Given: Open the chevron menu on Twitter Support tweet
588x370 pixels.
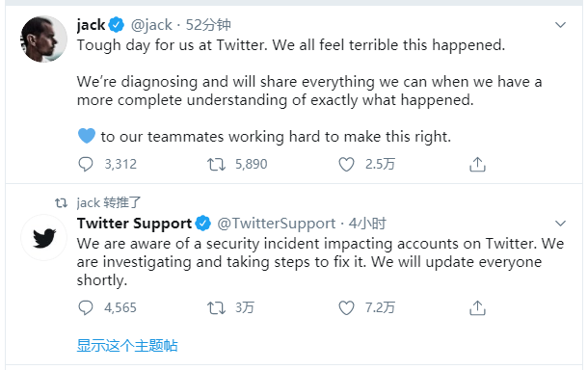Looking at the screenshot, I should (560, 224).
